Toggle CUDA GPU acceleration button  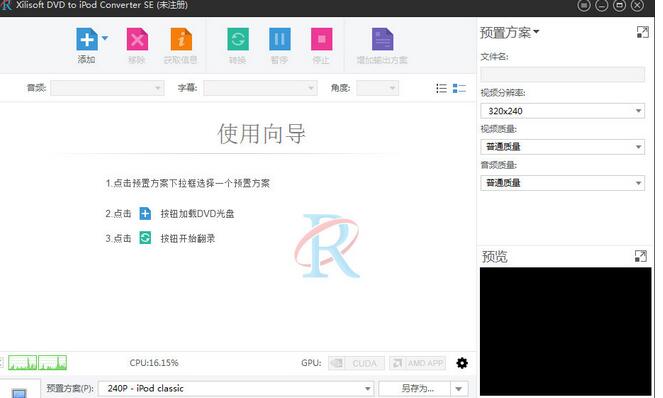coord(356,363)
